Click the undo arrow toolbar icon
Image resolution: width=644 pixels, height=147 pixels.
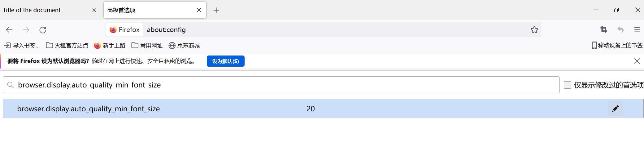(x=620, y=29)
